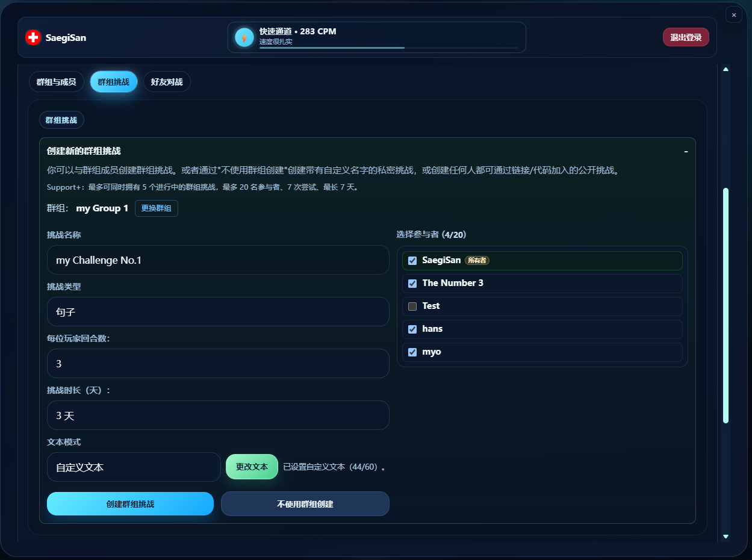Click the 速度很扎实 status text
The width and height of the screenshot is (752, 560).
[x=276, y=42]
